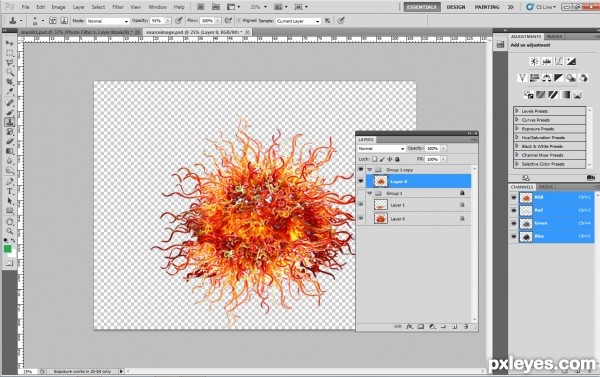The image size is (600, 377).
Task: Add a Curves adjustment
Action: pyautogui.click(x=559, y=61)
